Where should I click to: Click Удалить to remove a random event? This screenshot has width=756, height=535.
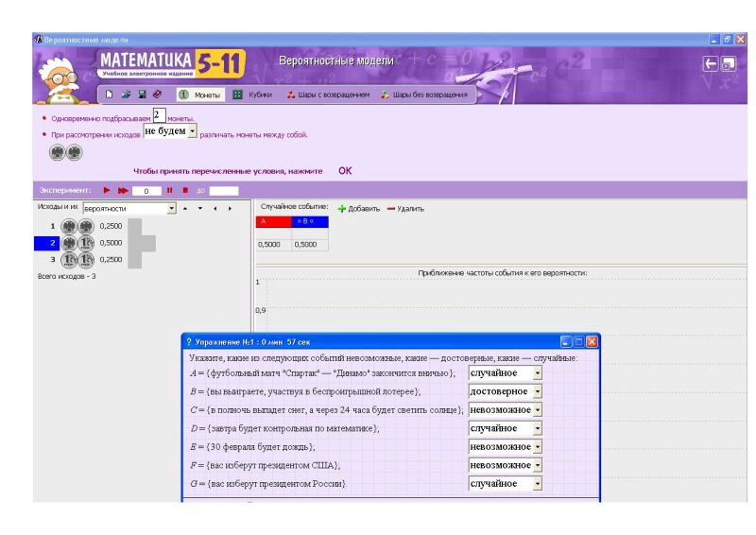pyautogui.click(x=405, y=208)
